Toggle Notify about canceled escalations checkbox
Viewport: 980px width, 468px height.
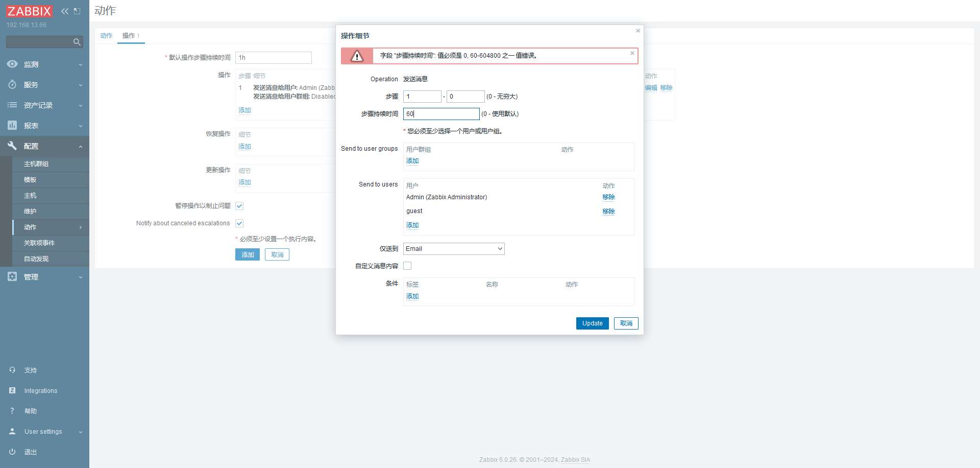[x=239, y=223]
